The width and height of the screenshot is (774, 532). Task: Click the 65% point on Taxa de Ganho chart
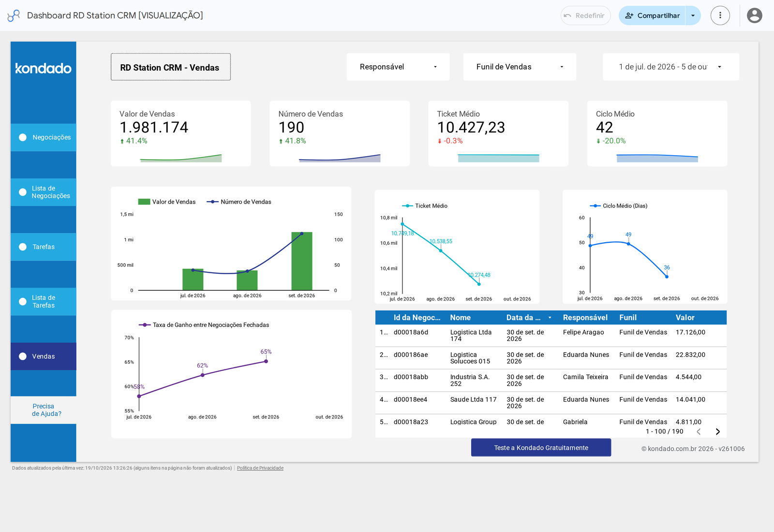(266, 361)
